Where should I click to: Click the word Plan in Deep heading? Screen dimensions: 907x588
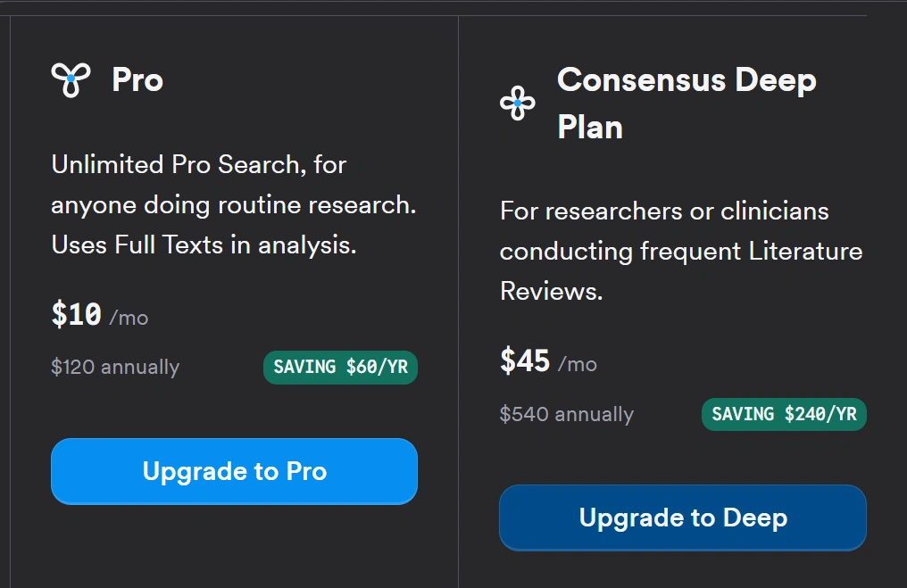coord(590,128)
